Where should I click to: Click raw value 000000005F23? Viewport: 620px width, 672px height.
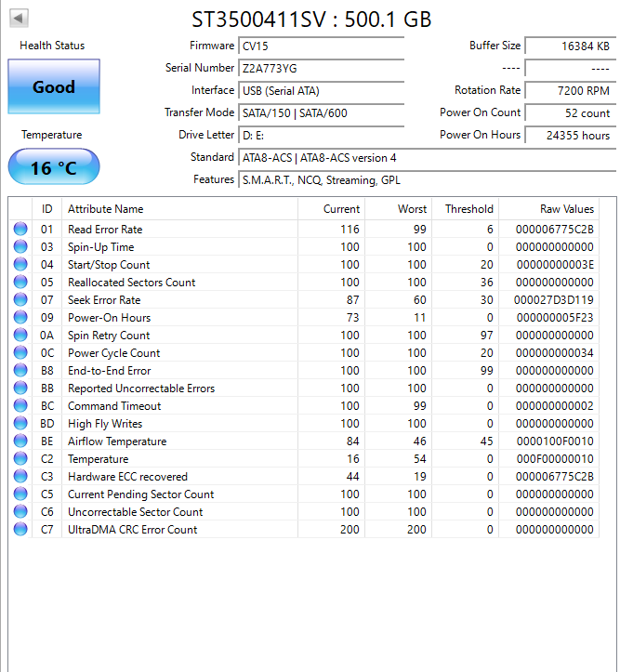point(555,318)
